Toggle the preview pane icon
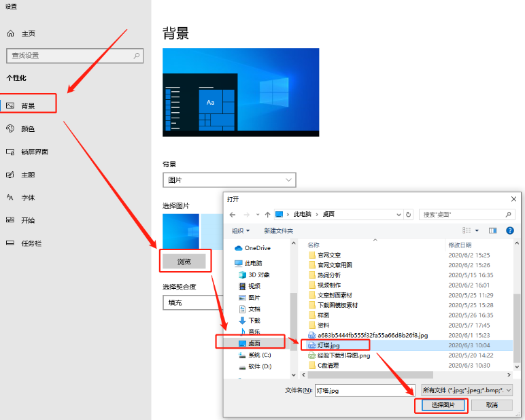The height and width of the screenshot is (420, 525). pyautogui.click(x=492, y=231)
